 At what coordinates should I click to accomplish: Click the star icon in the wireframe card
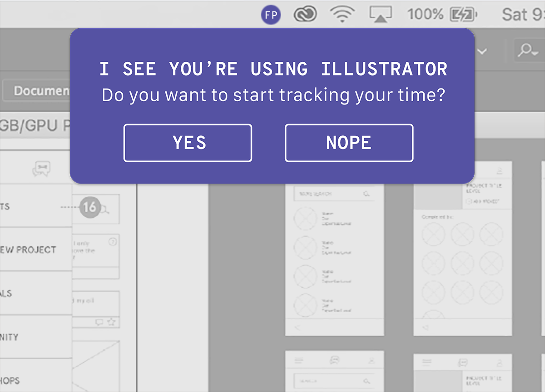[x=111, y=322]
